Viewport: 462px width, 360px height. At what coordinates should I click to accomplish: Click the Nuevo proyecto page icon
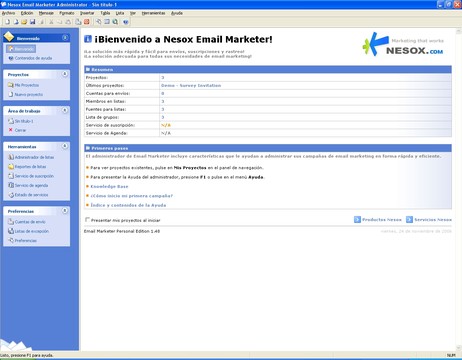point(11,94)
